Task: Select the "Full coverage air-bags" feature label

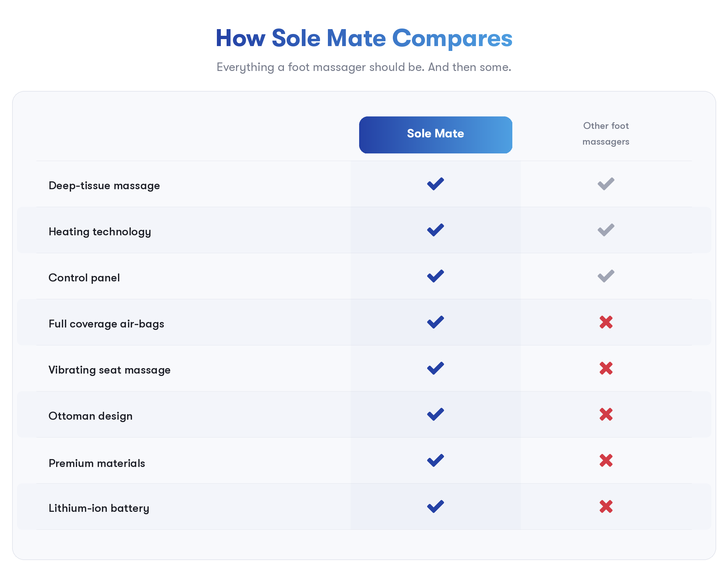Action: tap(106, 324)
